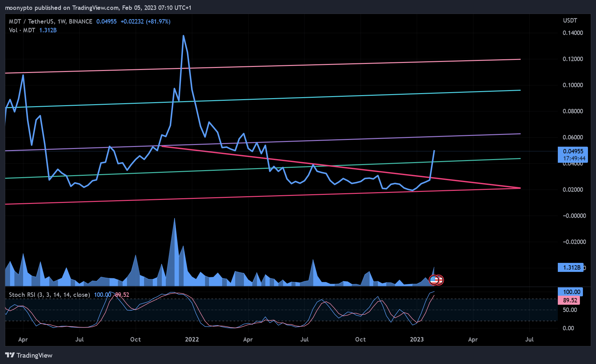Image resolution: width=596 pixels, height=364 pixels.
Task: Click the moonypto published header text
Action: pos(98,8)
